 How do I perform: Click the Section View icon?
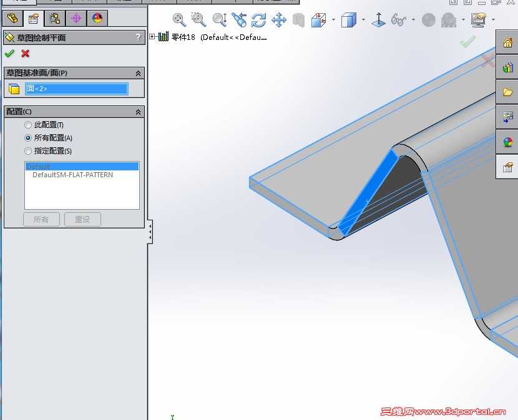click(319, 20)
